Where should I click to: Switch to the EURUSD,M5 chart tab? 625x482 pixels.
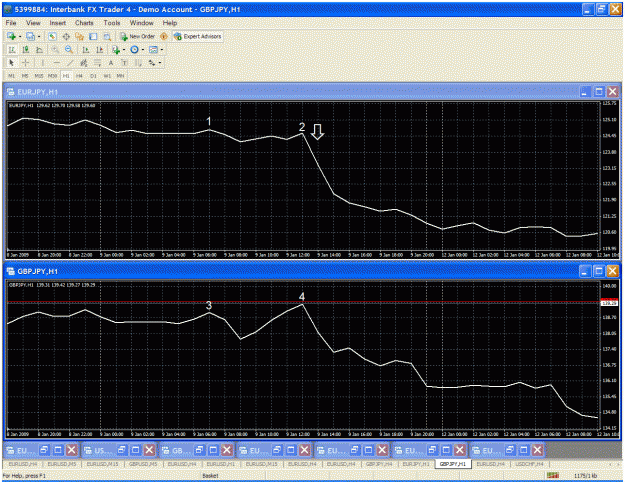click(62, 464)
